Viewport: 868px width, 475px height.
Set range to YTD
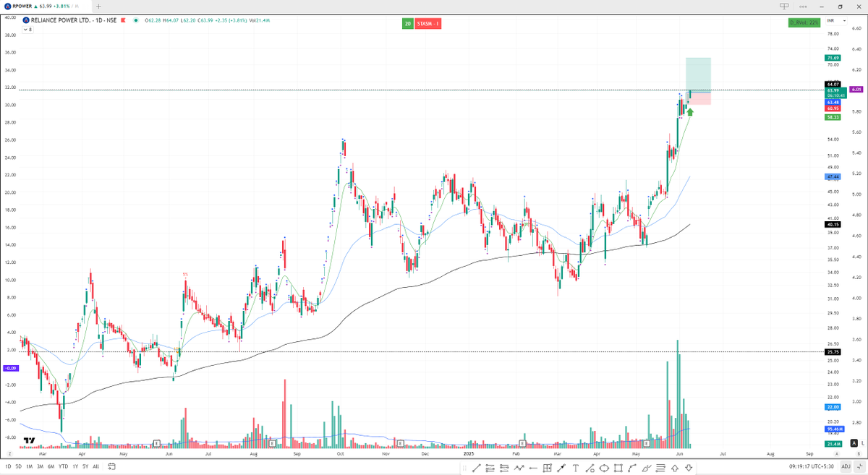[x=64, y=466]
